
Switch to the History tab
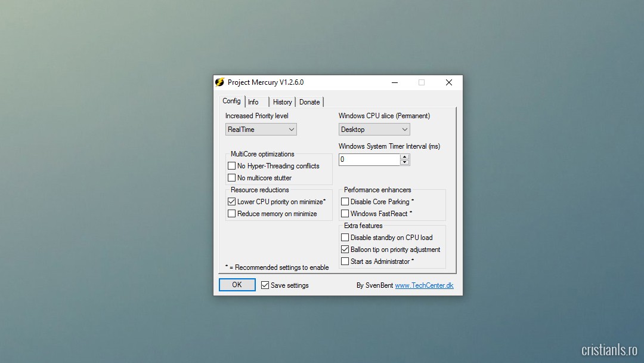282,102
